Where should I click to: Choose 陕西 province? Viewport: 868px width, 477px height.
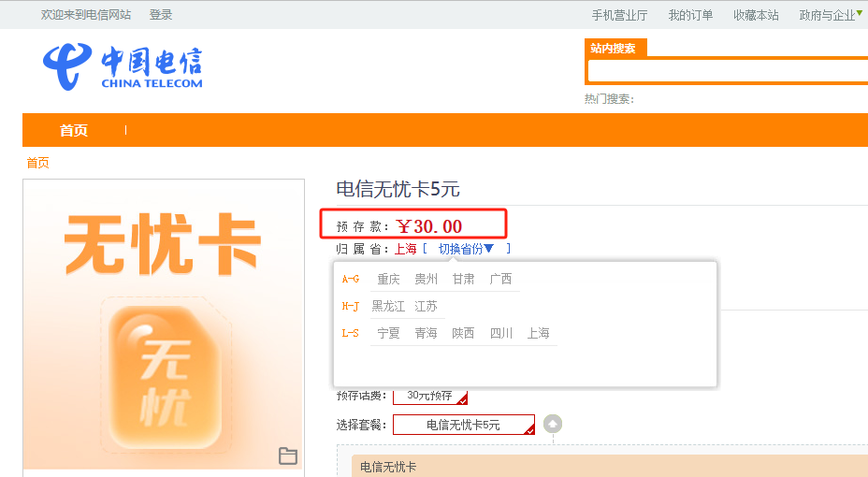coord(463,333)
